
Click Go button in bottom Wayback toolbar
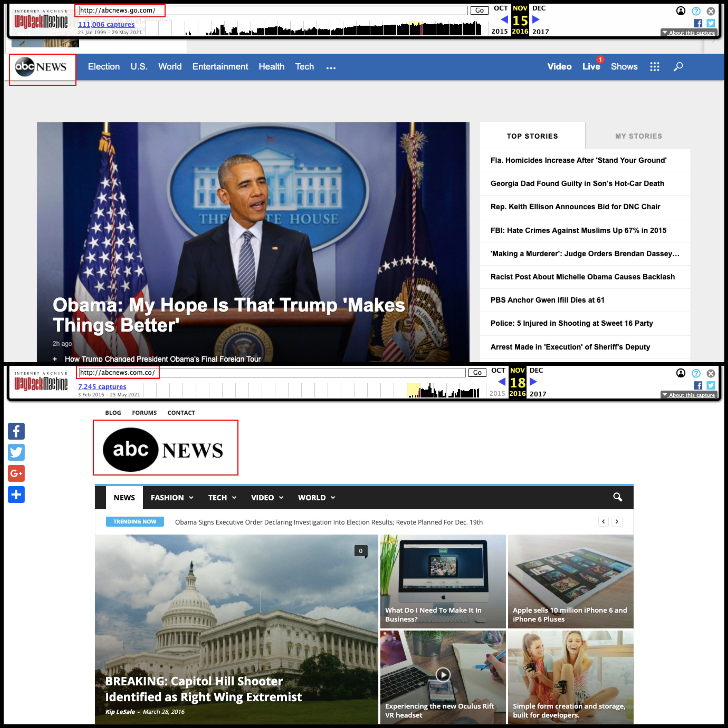[477, 372]
